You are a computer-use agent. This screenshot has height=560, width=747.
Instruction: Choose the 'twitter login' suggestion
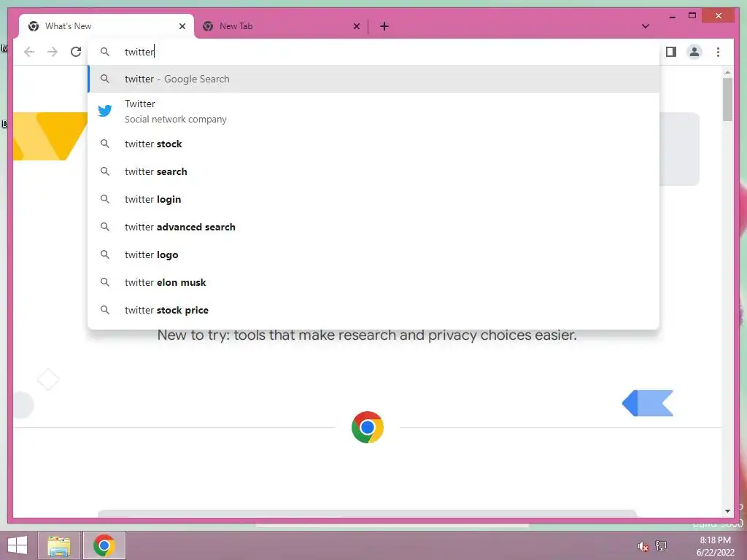(x=373, y=199)
